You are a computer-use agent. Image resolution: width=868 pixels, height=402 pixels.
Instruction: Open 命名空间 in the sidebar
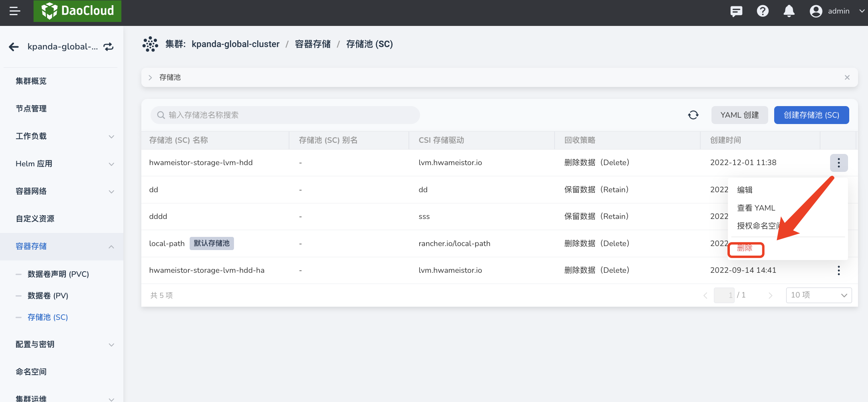(x=31, y=372)
